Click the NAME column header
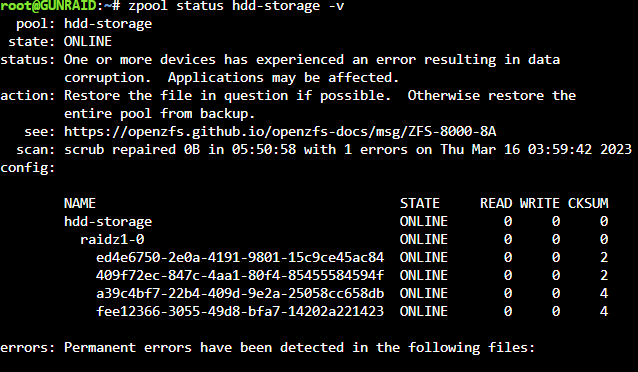 [80, 204]
